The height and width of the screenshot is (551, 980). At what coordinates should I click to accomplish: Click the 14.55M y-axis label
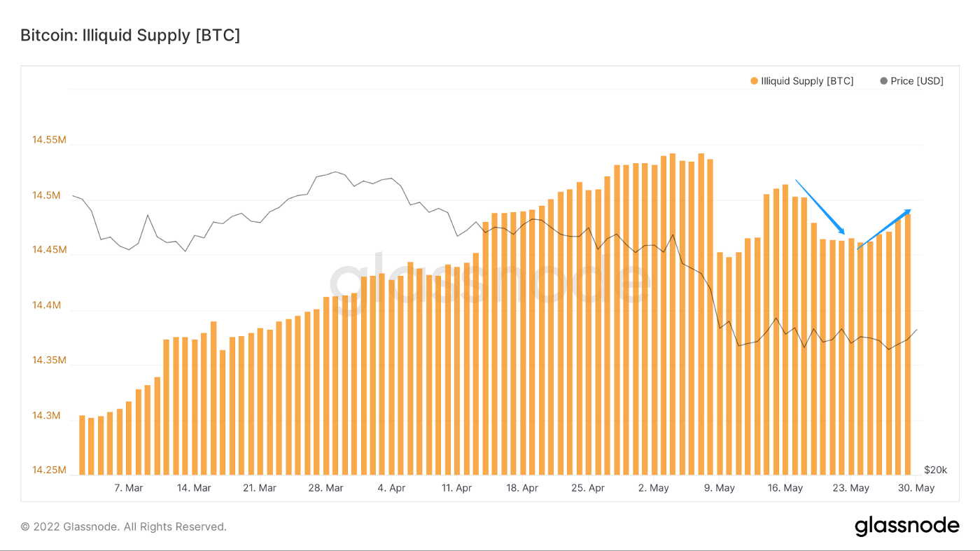pos(49,140)
